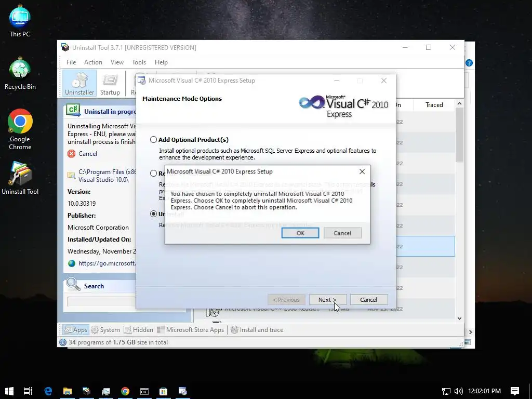Open the Install and trace tab
Screen dimensions: 532x399
click(x=257, y=330)
